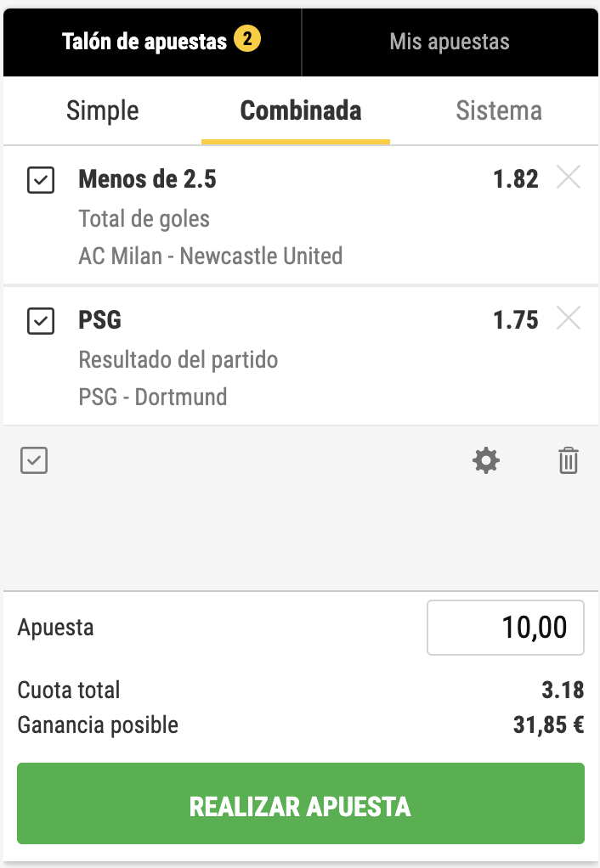Image resolution: width=600 pixels, height=868 pixels.
Task: Open the Sistema tab
Action: point(499,110)
